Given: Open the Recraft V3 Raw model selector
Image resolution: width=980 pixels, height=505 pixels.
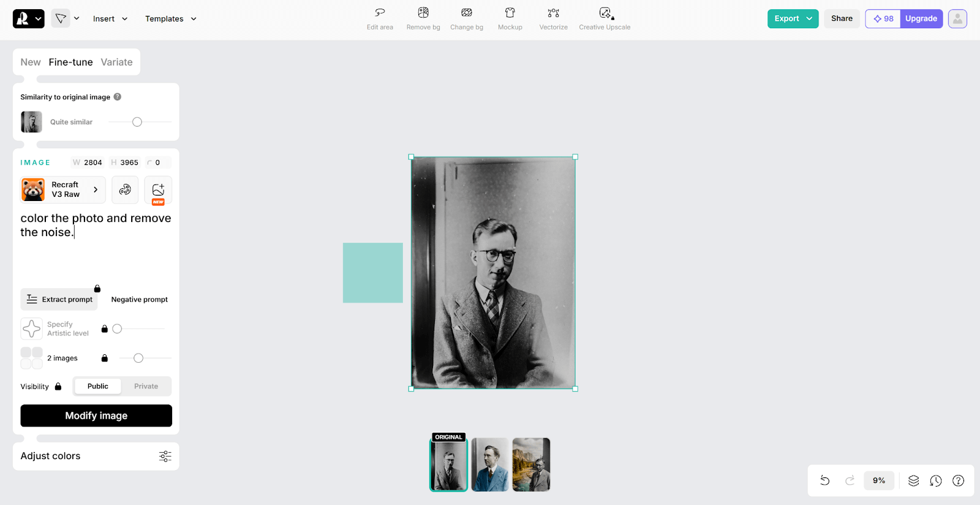Looking at the screenshot, I should click(63, 190).
